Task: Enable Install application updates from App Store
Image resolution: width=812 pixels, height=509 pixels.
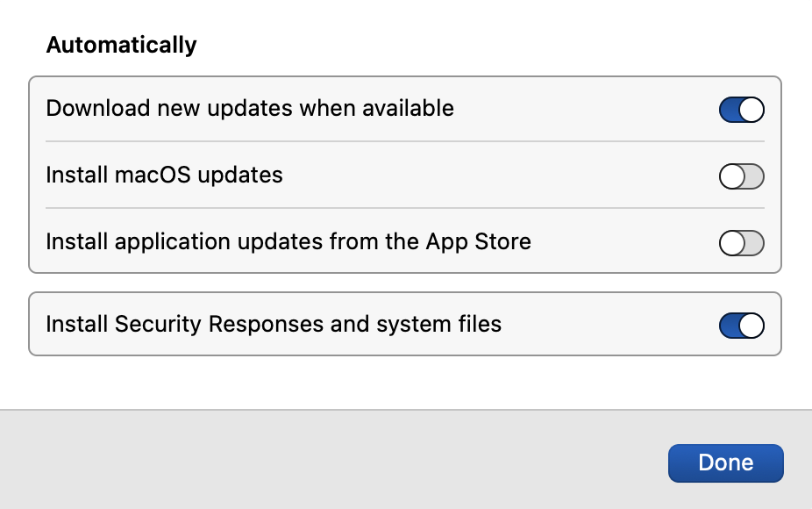Action: [x=741, y=243]
